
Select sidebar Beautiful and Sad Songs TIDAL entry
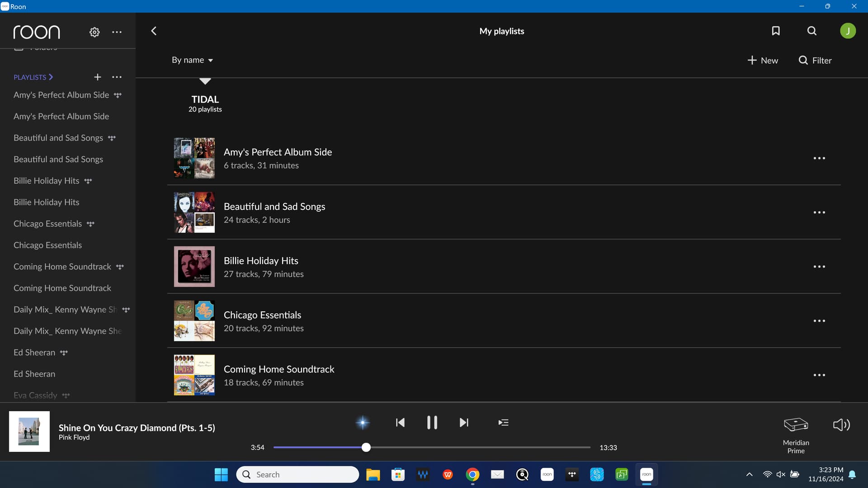[65, 138]
